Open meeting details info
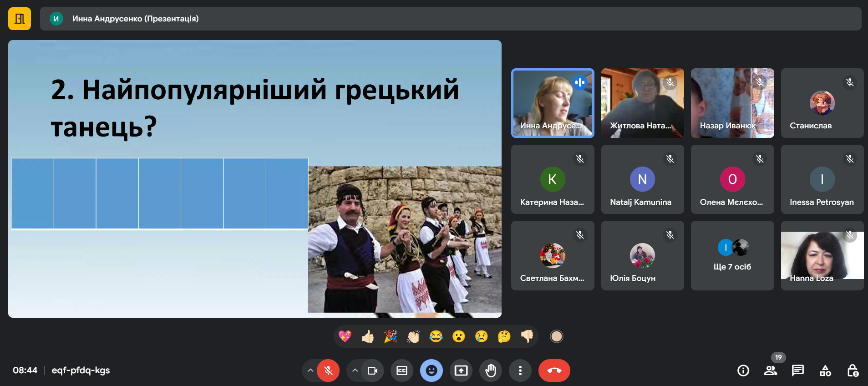This screenshot has width=868, height=386. [x=743, y=371]
